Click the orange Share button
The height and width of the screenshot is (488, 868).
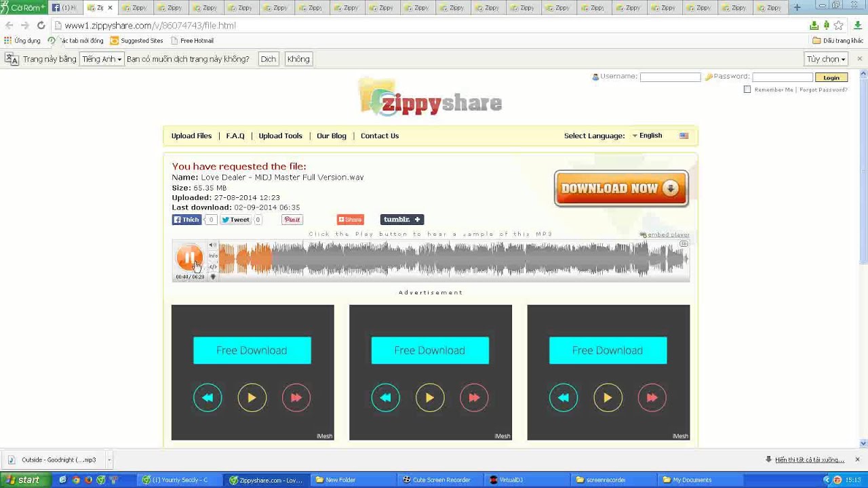pyautogui.click(x=351, y=220)
